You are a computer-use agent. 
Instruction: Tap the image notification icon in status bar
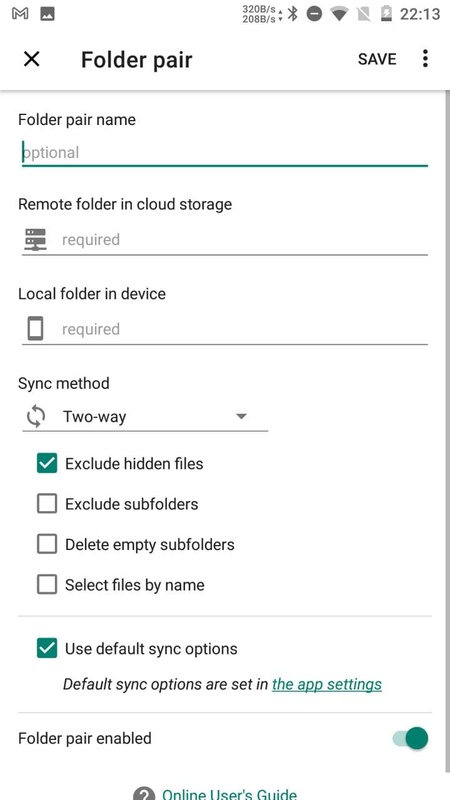click(x=47, y=14)
